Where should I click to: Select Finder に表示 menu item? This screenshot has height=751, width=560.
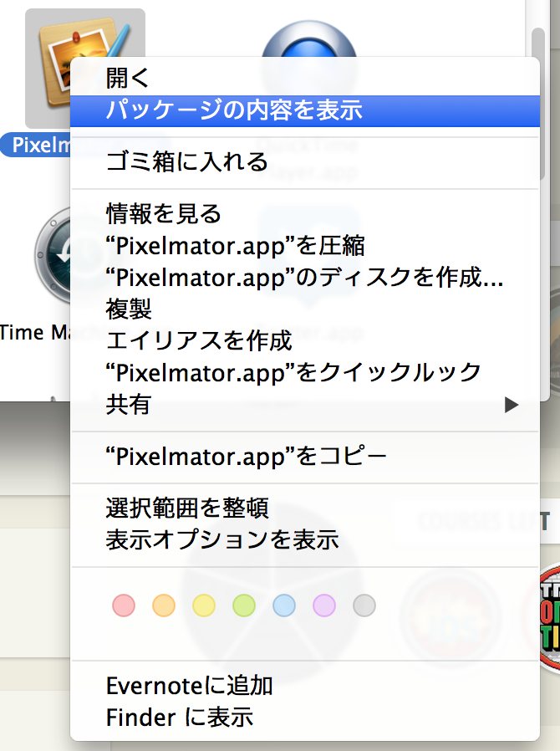click(305, 718)
